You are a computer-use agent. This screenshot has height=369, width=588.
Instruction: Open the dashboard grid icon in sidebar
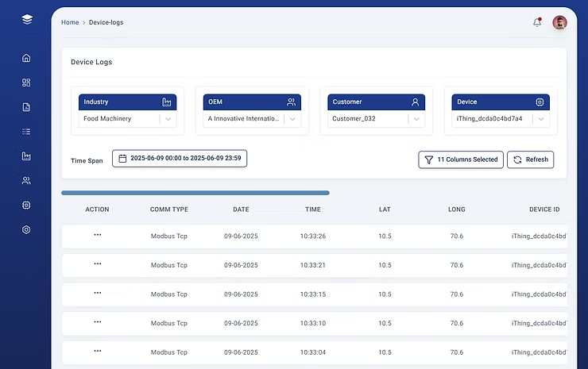(x=26, y=83)
